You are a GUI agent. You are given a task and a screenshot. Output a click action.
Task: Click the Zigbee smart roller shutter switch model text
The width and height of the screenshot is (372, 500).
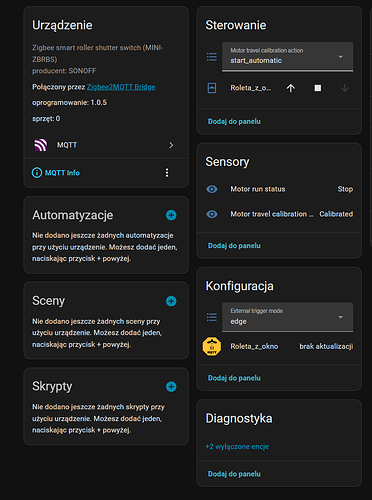coord(98,53)
